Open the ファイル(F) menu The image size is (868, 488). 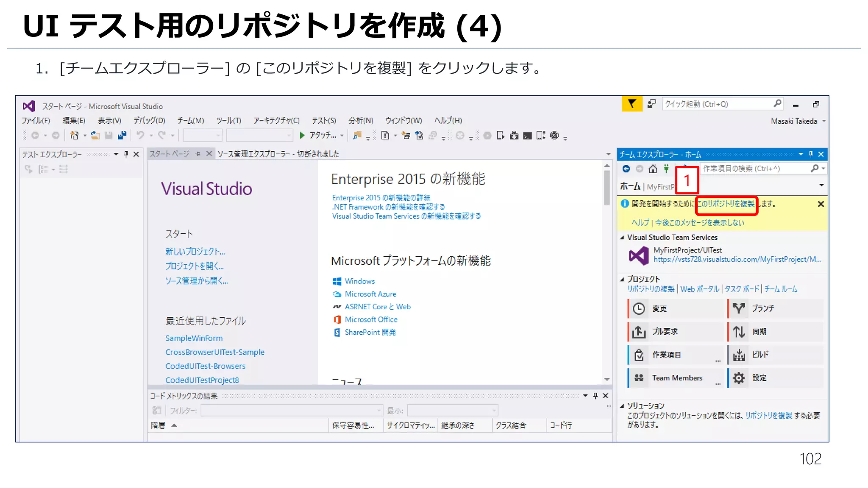coord(36,121)
